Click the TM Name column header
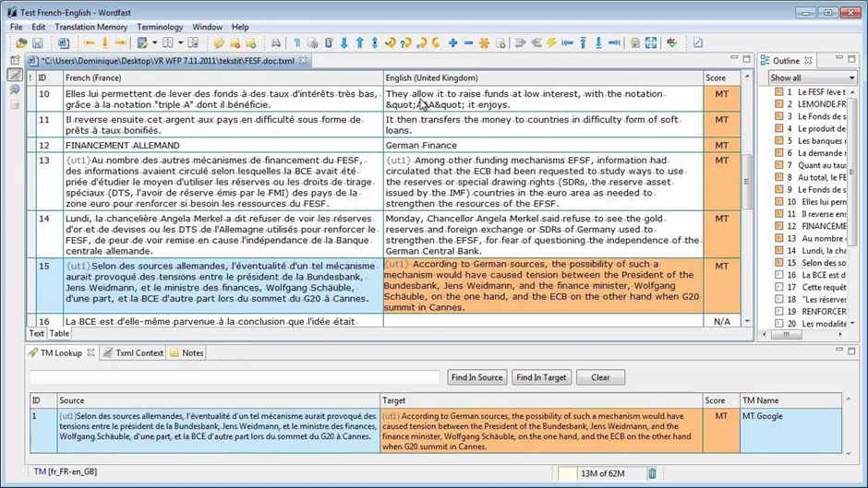Screen dimensions: 868x488 point(790,400)
